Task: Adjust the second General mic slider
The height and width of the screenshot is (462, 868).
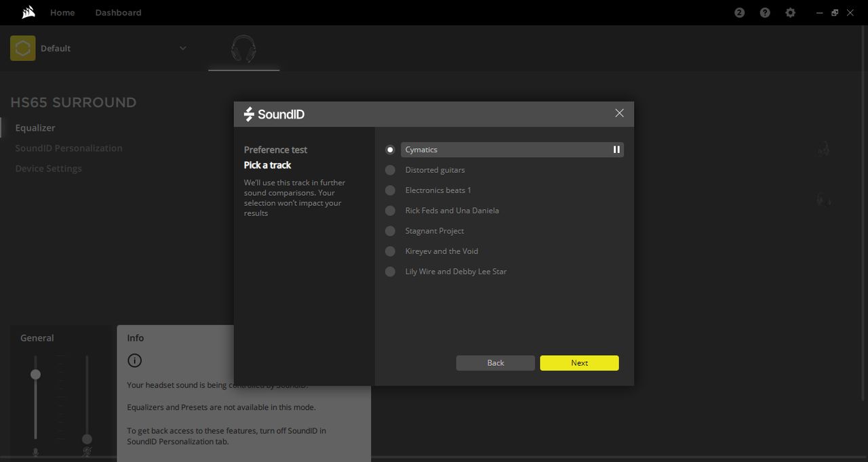Action: pos(87,439)
